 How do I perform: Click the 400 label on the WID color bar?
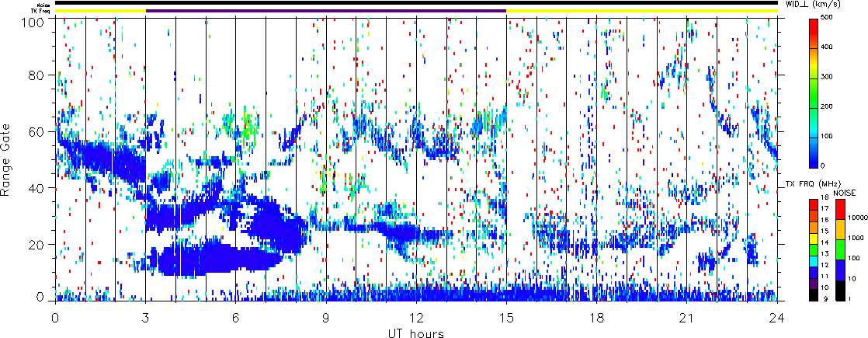[828, 47]
